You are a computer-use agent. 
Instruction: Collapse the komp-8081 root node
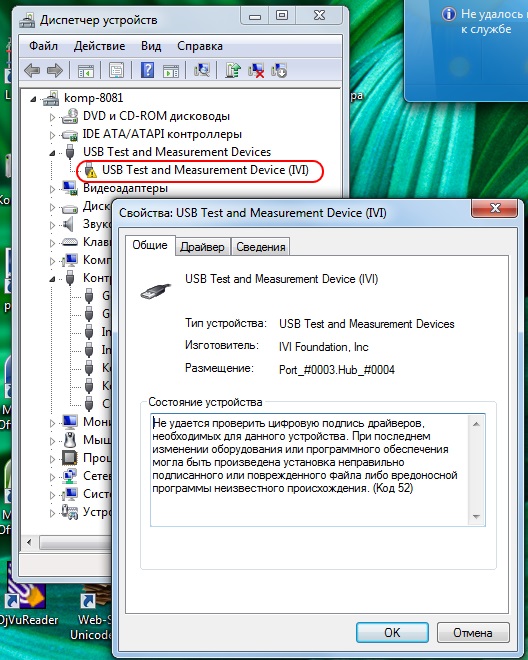(x=33, y=99)
